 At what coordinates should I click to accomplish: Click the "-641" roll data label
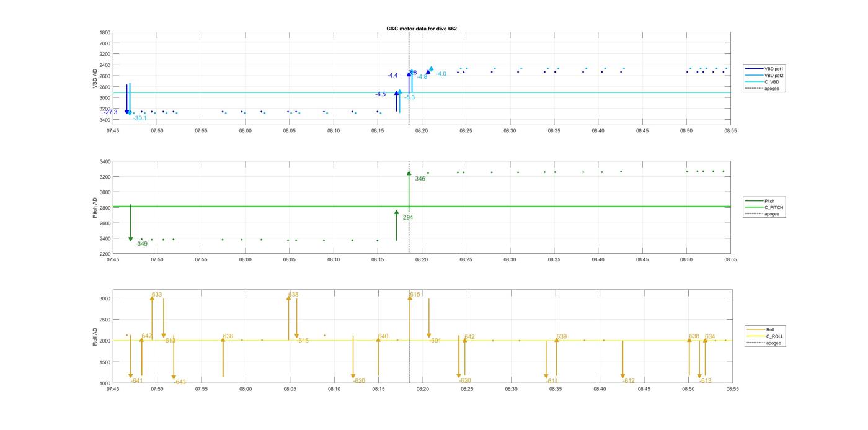click(136, 381)
